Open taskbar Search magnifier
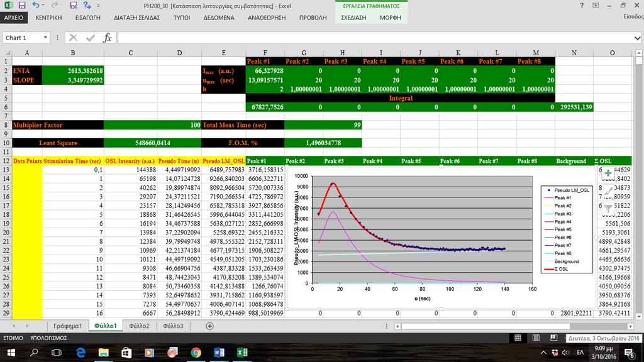 pos(34,353)
